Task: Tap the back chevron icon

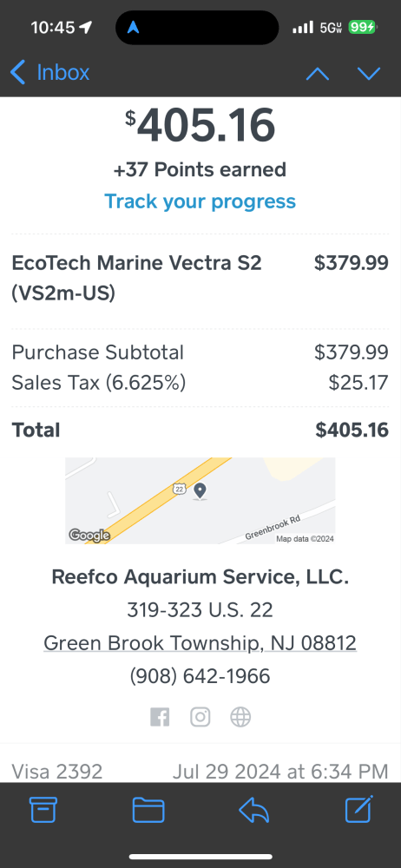Action: 17,73
